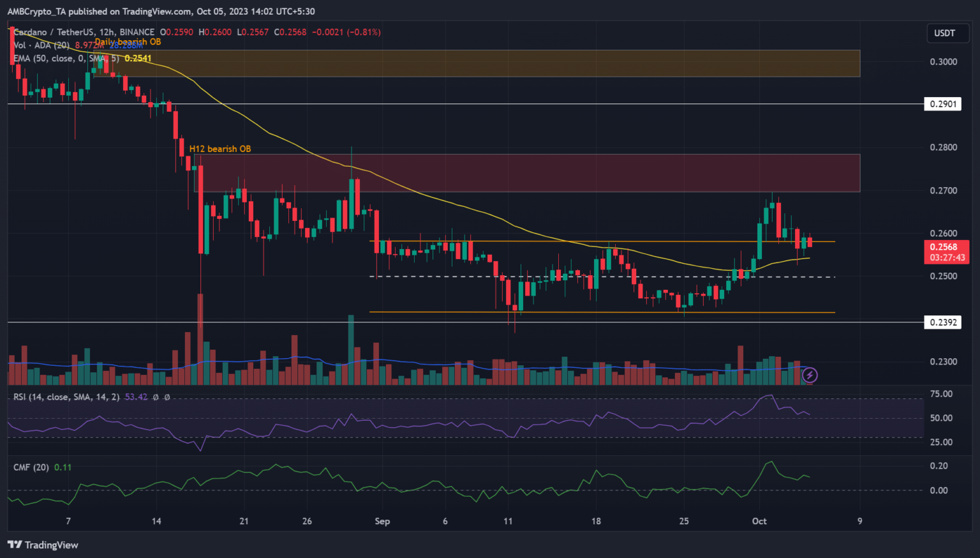This screenshot has height=558, width=980.
Task: Click the Cardano / TetherUS symbol title
Action: click(x=84, y=32)
